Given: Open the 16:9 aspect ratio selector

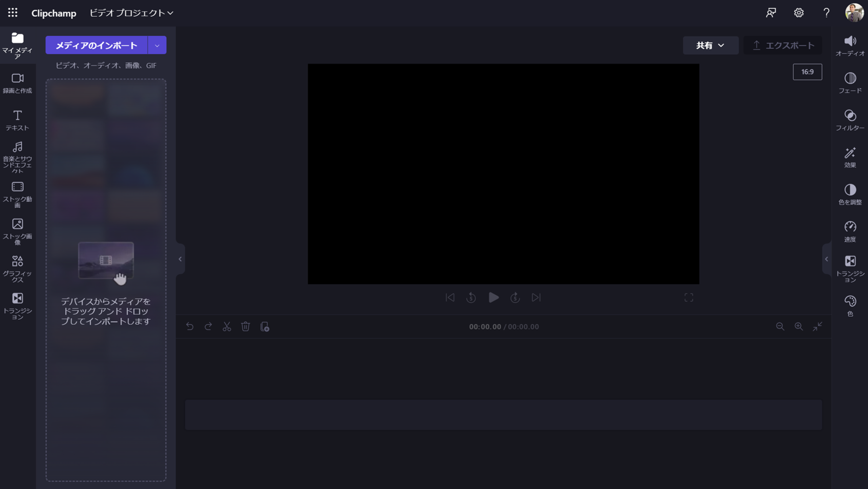Looking at the screenshot, I should tap(807, 72).
